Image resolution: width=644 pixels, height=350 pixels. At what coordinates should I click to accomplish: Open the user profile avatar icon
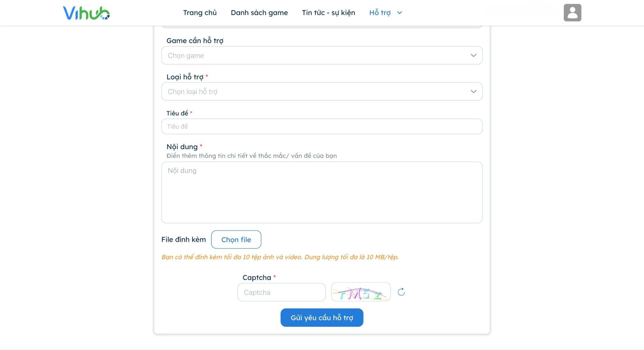(x=572, y=13)
